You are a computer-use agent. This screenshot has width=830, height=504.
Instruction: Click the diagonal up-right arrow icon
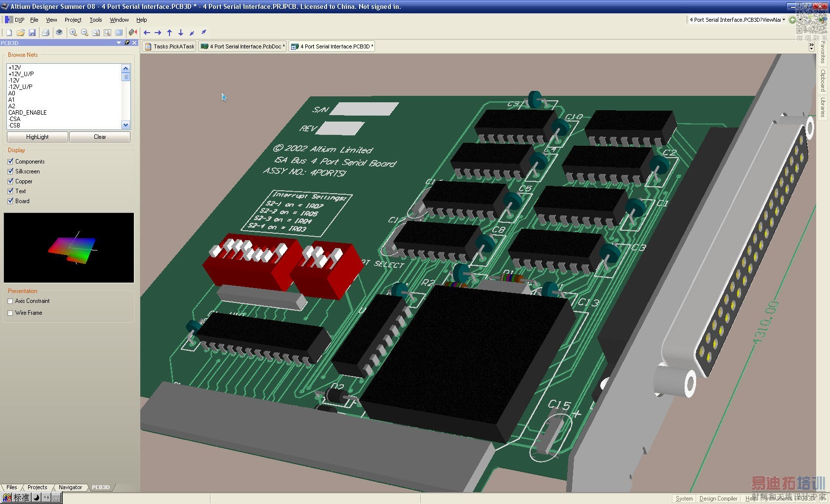(x=204, y=33)
